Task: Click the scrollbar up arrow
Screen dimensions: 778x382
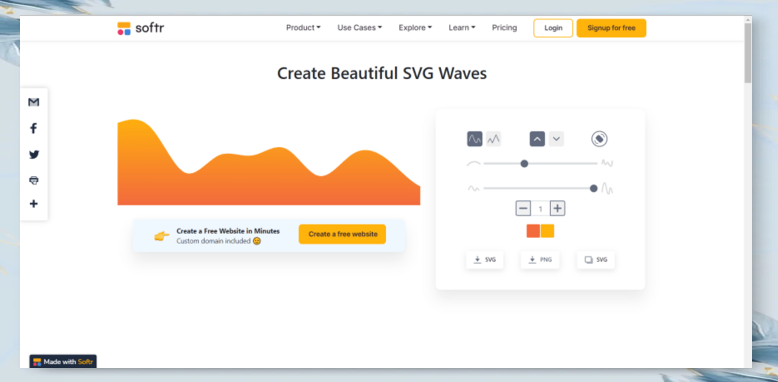Action: tap(748, 19)
